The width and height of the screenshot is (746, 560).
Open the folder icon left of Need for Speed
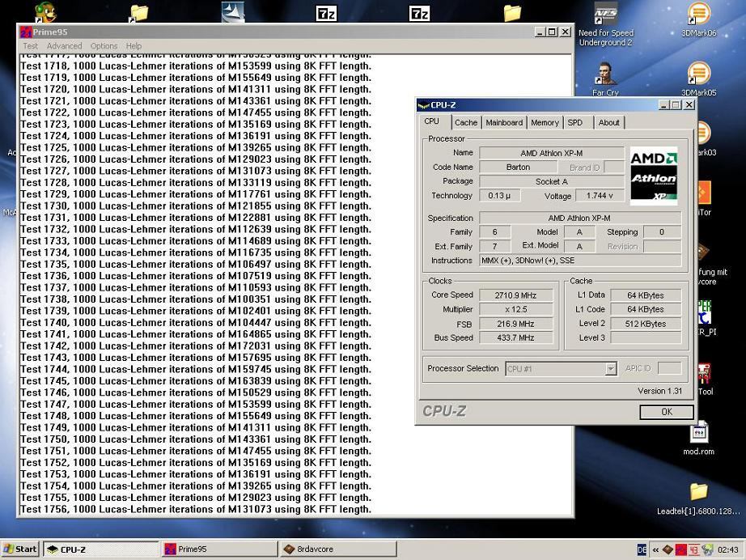click(x=512, y=13)
